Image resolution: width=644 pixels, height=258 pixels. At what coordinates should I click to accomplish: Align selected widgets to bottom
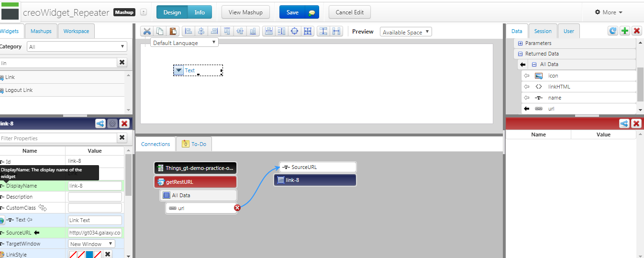click(253, 32)
